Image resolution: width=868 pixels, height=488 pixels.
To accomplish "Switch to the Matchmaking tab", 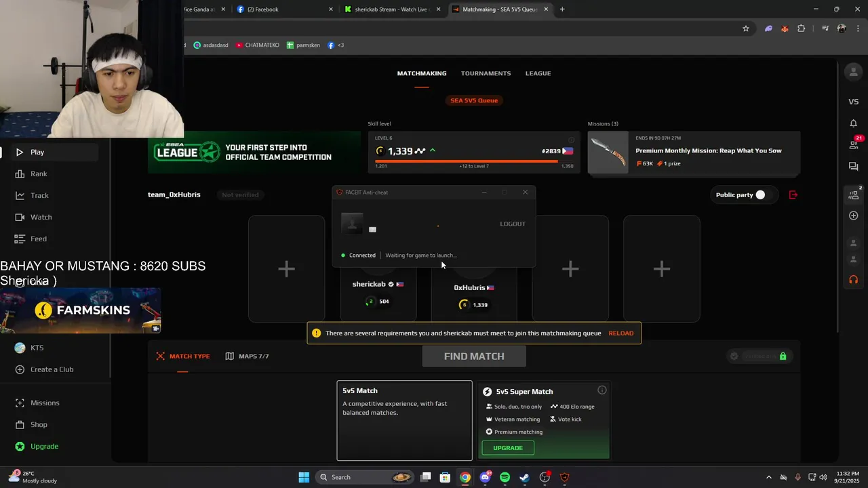I will point(422,73).
